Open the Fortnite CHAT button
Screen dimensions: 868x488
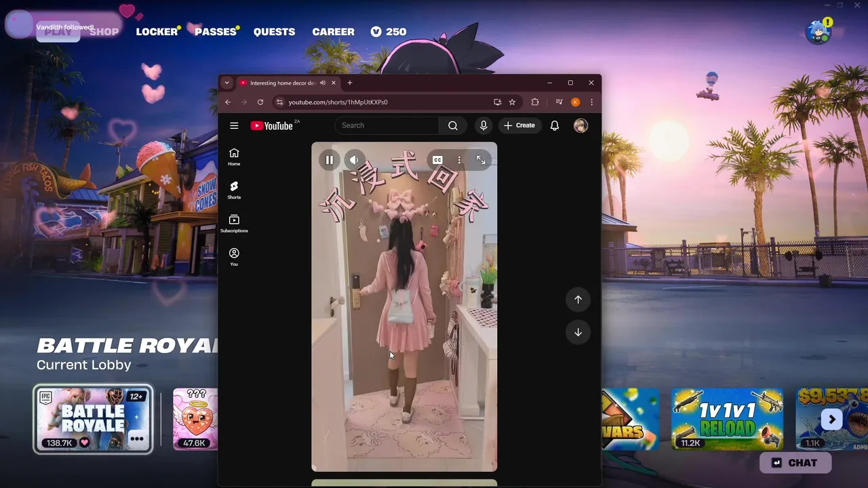point(795,463)
